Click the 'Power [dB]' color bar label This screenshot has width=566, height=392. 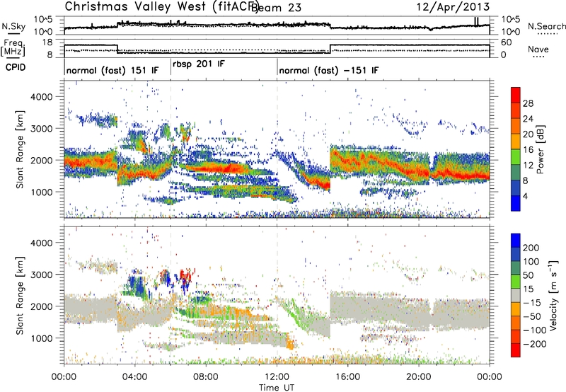tap(540, 149)
